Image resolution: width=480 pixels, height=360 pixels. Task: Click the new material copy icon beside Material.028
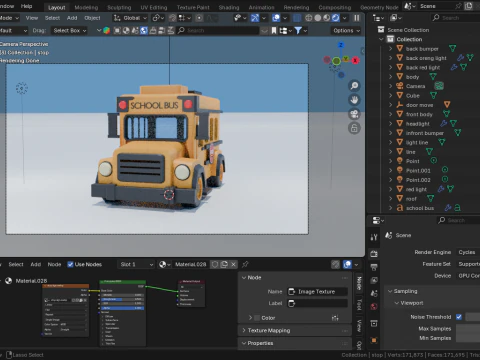(224, 264)
